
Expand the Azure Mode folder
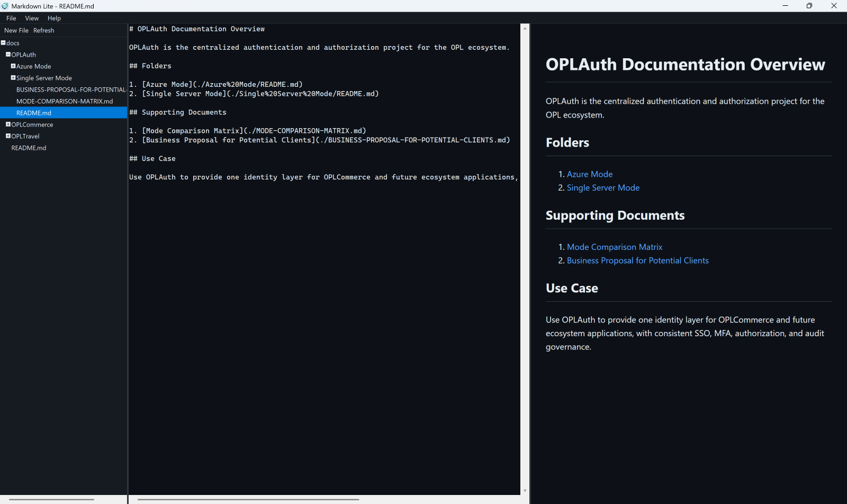[x=14, y=66]
